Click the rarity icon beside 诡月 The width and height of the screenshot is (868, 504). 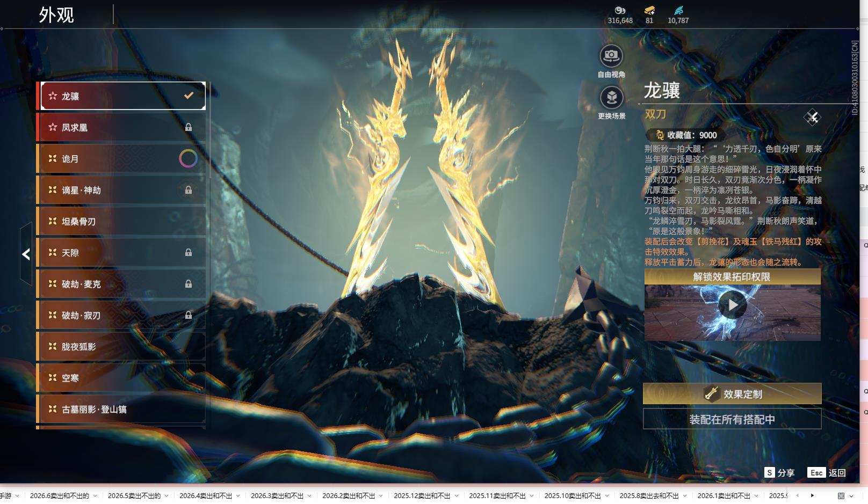(x=53, y=158)
